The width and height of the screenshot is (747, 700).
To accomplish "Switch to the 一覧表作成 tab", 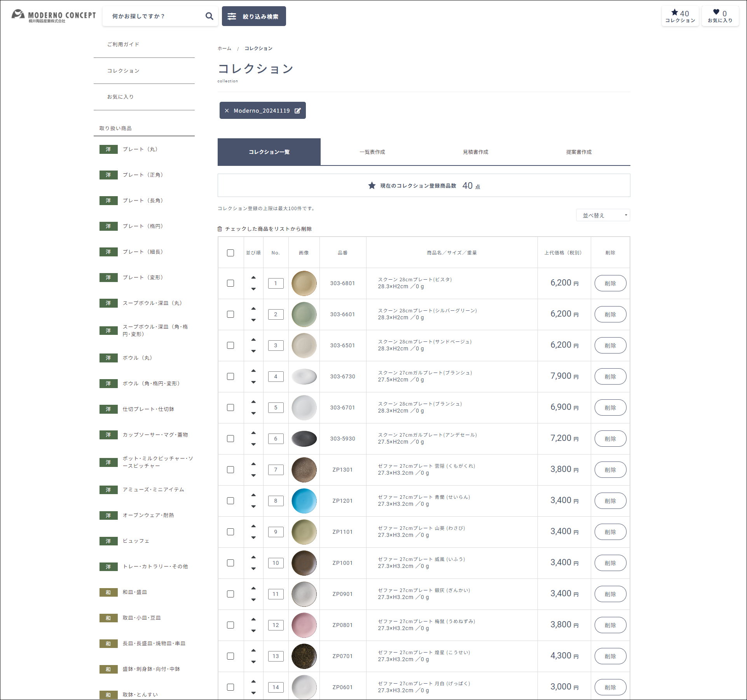I will [372, 152].
